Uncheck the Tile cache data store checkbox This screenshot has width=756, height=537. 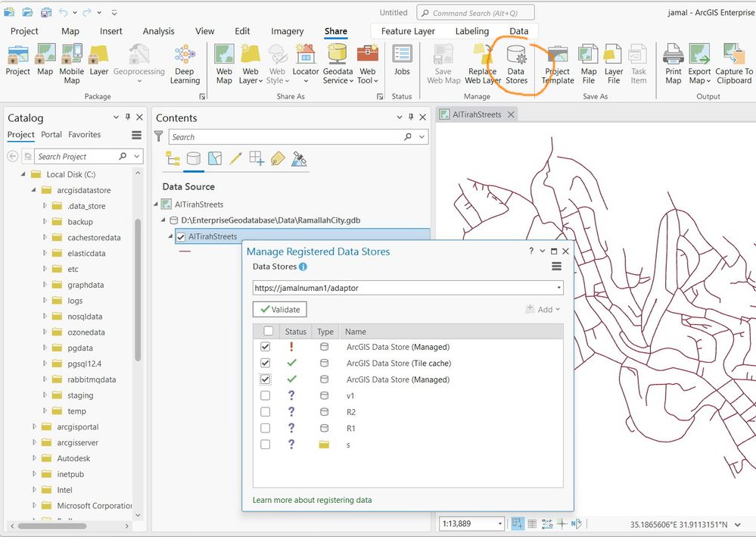tap(266, 364)
